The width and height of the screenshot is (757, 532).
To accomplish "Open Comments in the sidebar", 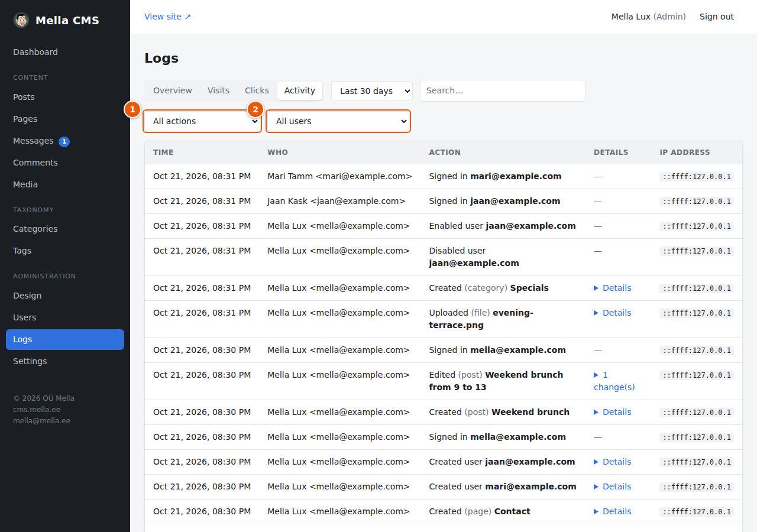I will click(x=65, y=163).
